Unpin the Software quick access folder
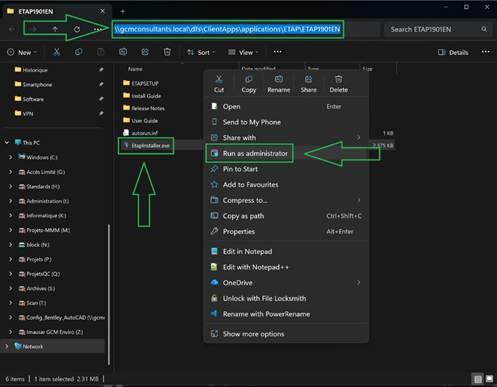497x387 pixels. 101,99
